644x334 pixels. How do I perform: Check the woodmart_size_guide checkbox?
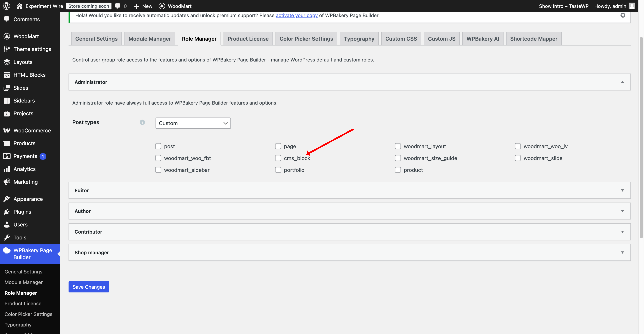[398, 158]
